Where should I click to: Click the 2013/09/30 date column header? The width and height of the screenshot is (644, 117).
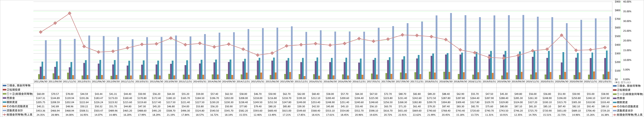(171, 81)
